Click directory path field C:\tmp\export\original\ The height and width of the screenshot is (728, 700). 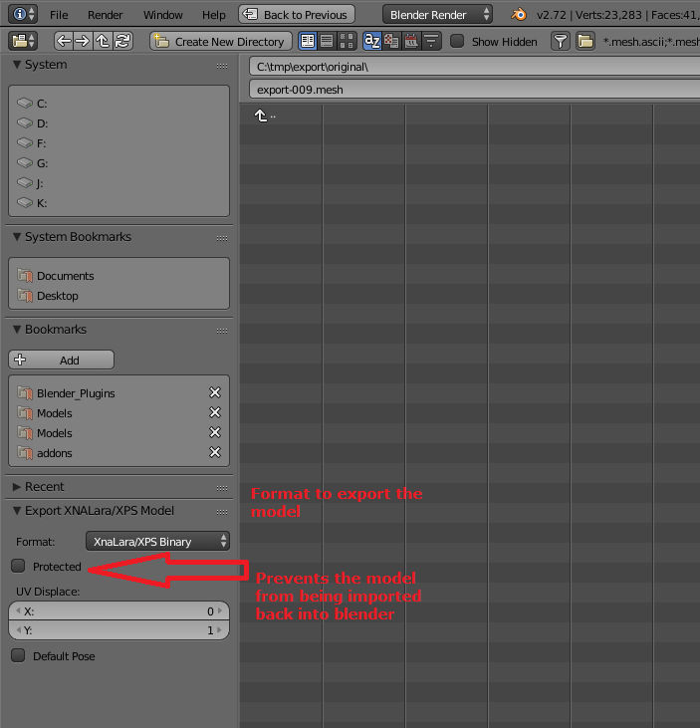click(474, 67)
